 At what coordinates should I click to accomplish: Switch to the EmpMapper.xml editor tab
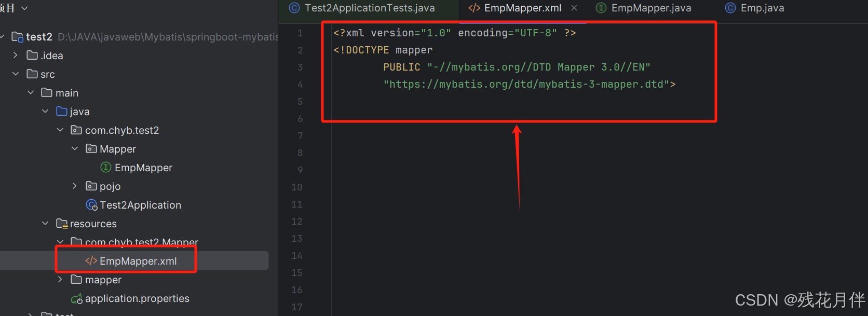(523, 8)
